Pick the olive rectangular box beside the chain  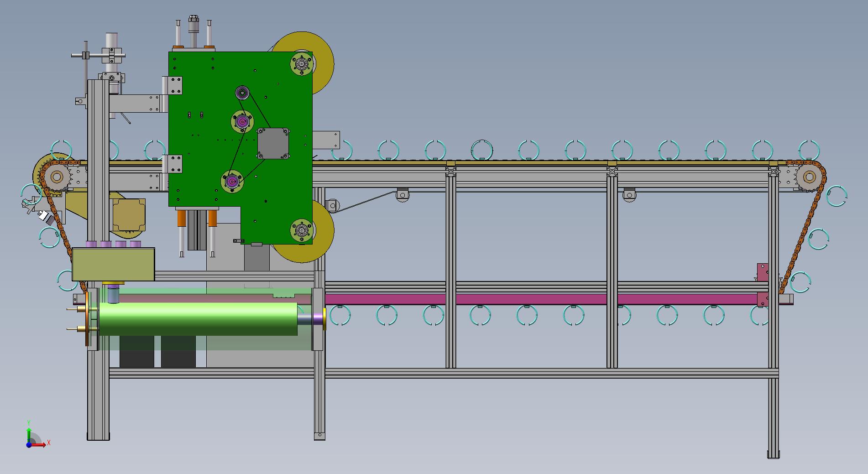pyautogui.click(x=113, y=264)
